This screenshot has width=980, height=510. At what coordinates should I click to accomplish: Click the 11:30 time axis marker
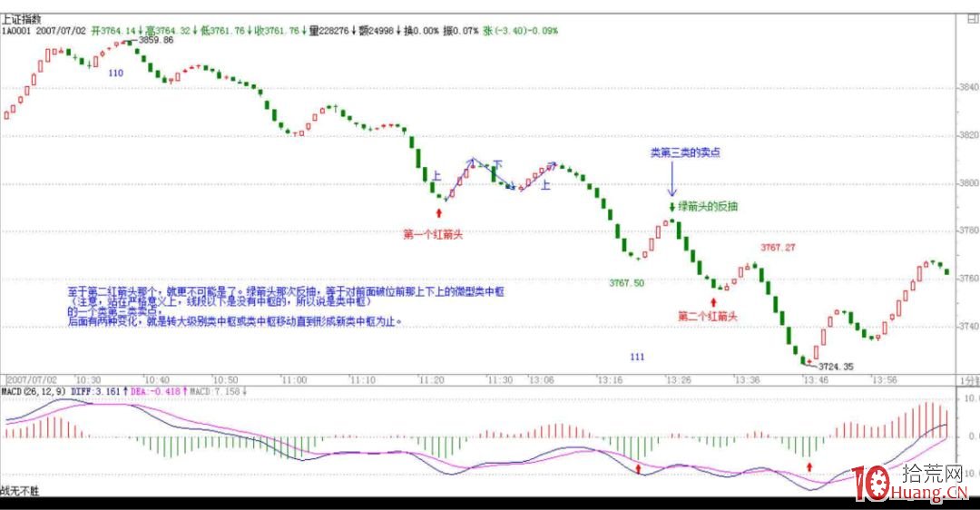click(501, 380)
